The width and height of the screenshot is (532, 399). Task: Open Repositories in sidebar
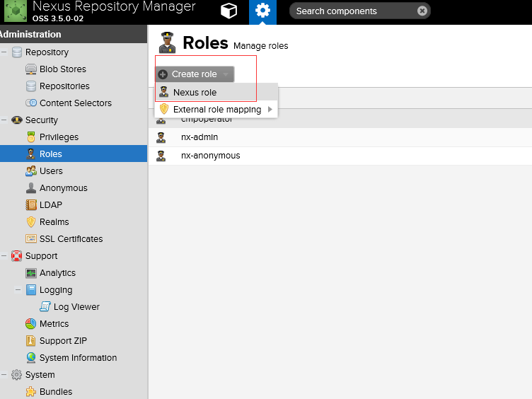(64, 86)
